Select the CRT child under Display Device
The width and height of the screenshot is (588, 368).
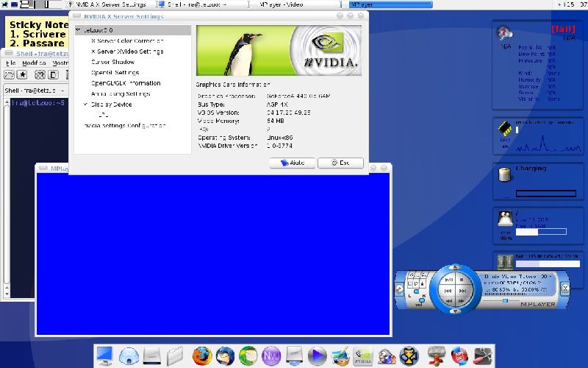click(103, 115)
